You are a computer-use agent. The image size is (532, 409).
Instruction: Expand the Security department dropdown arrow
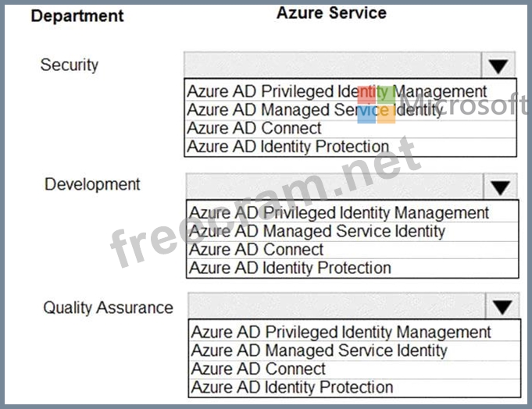pyautogui.click(x=498, y=66)
